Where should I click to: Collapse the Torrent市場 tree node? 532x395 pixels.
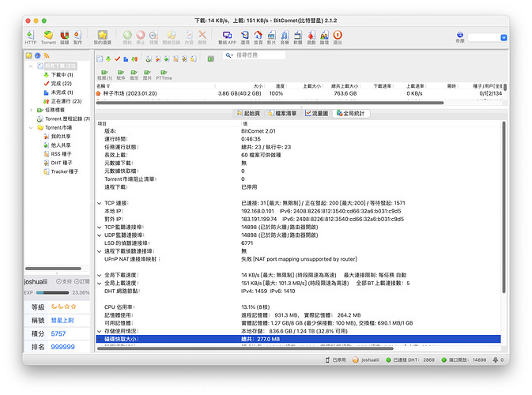31,127
